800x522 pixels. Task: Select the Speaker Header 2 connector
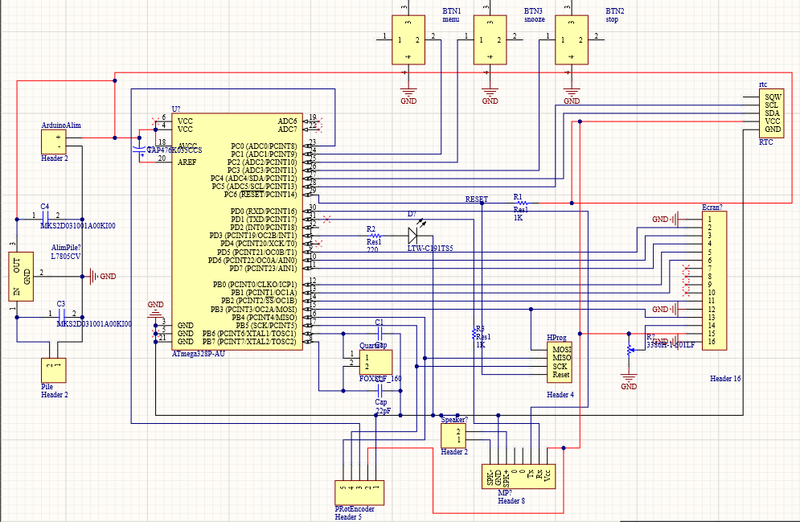coord(455,436)
